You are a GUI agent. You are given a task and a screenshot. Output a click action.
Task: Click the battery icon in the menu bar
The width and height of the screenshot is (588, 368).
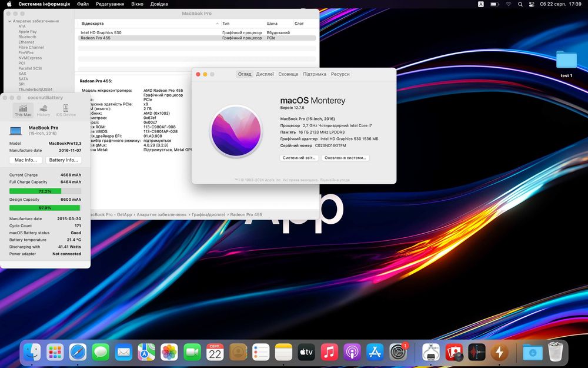coord(495,4)
